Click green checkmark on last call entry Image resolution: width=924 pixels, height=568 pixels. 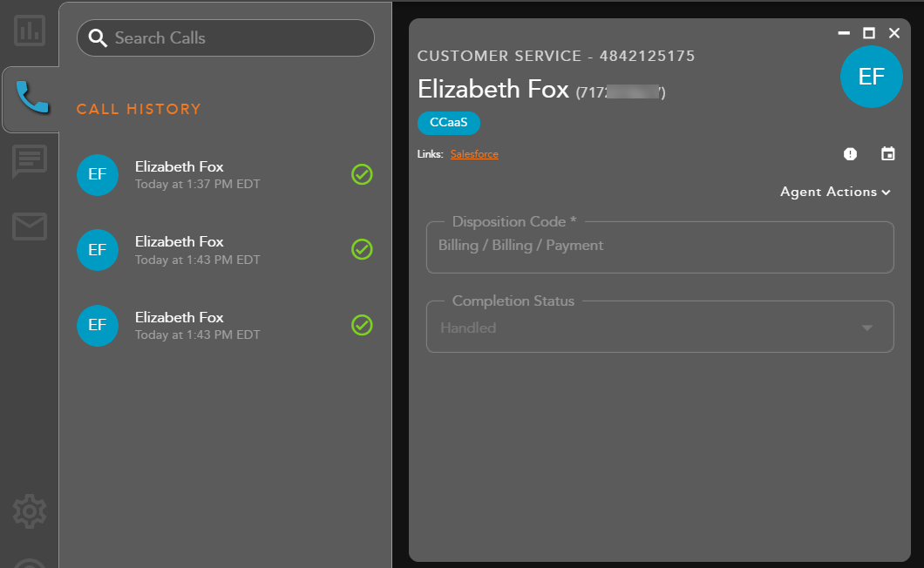pos(362,325)
